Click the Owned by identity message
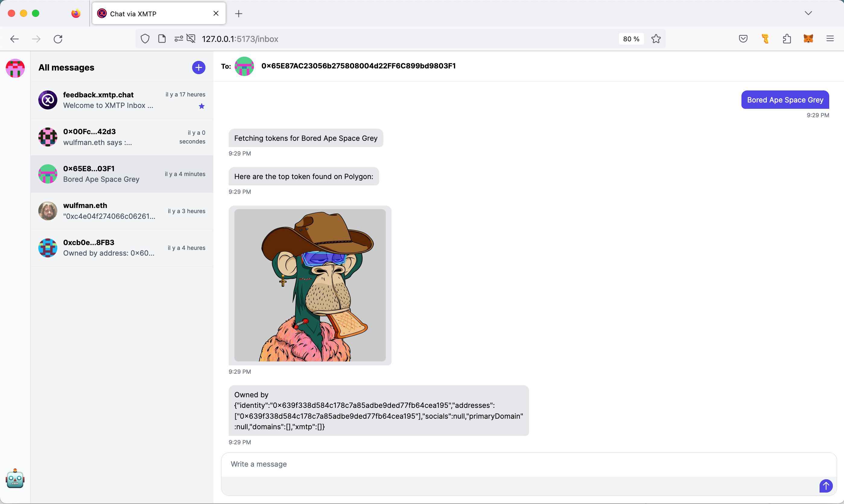Viewport: 844px width, 504px height. pos(379,411)
